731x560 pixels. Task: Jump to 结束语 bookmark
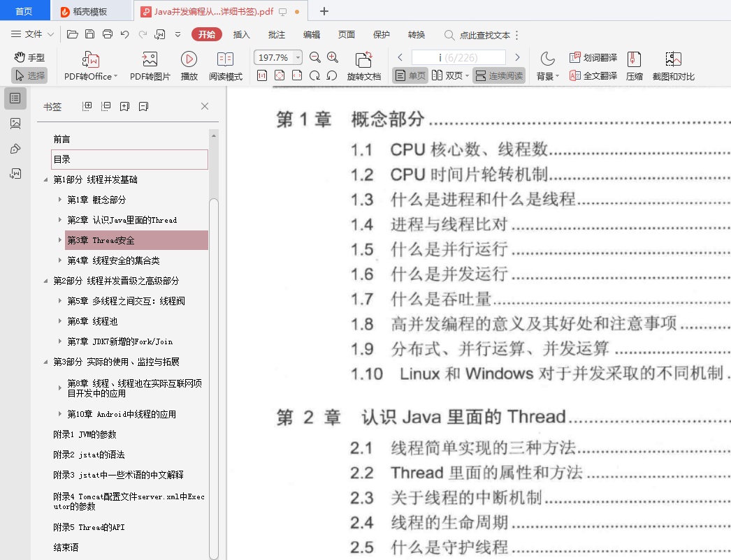pos(66,547)
